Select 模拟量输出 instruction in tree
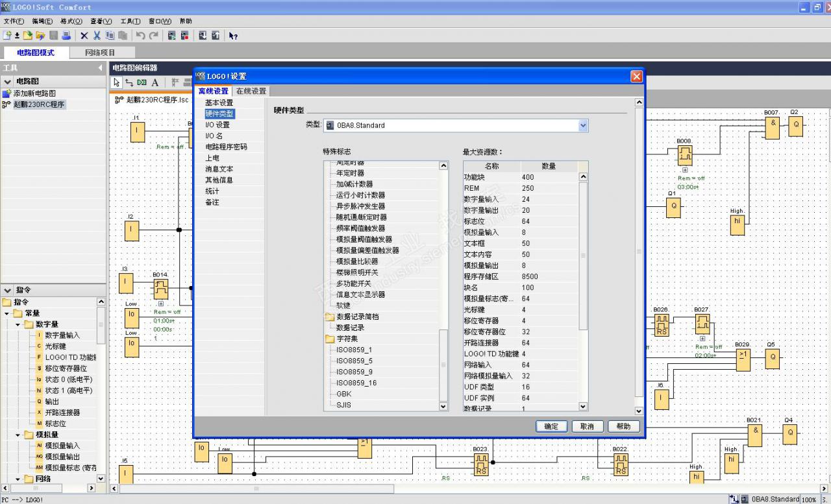831x504 pixels. pyautogui.click(x=62, y=457)
